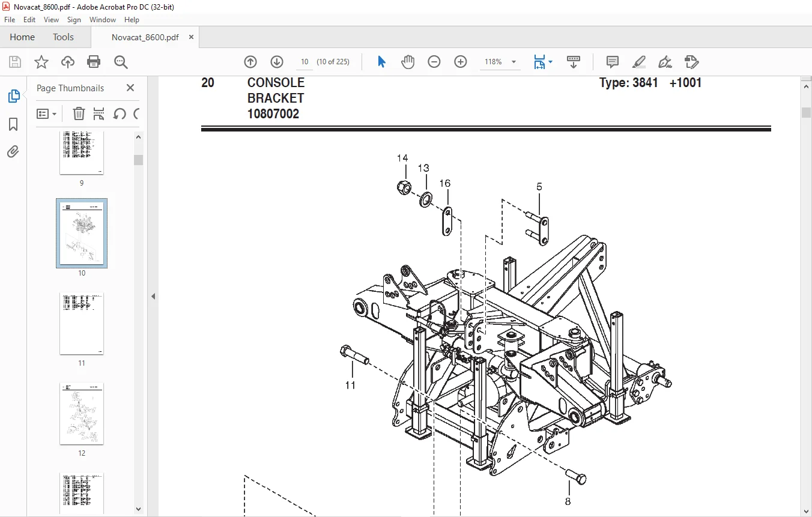This screenshot has height=517, width=812.
Task: Open the Edit PDF tool icon
Action: 692,62
